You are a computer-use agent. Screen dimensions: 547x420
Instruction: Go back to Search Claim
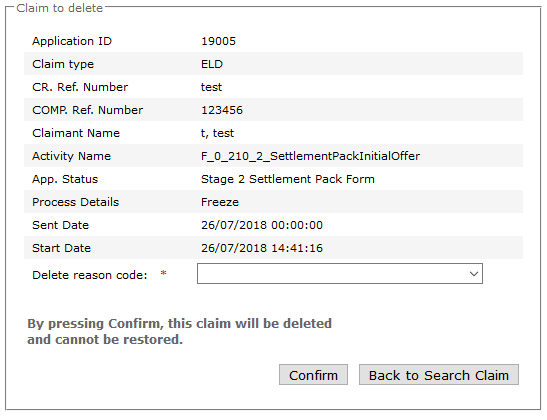point(439,375)
